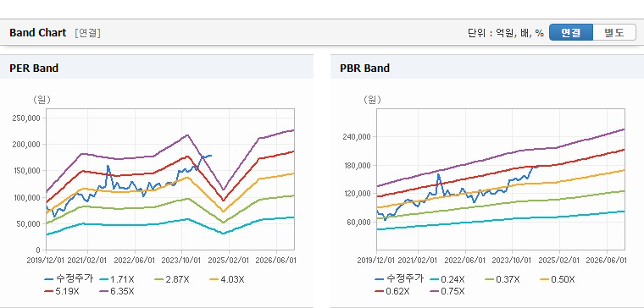Toggle 6.35X series in PER Band legend
This screenshot has height=308, width=644.
(x=117, y=292)
